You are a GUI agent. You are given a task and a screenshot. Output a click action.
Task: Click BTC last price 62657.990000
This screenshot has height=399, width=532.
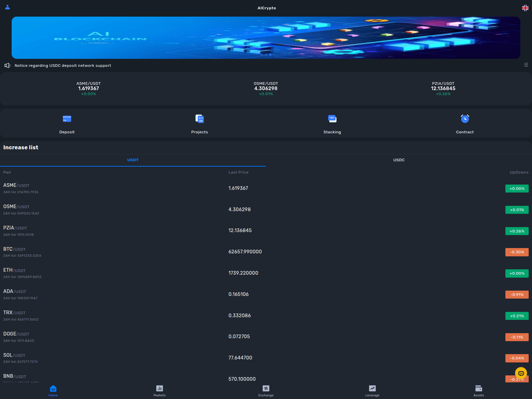(x=245, y=252)
